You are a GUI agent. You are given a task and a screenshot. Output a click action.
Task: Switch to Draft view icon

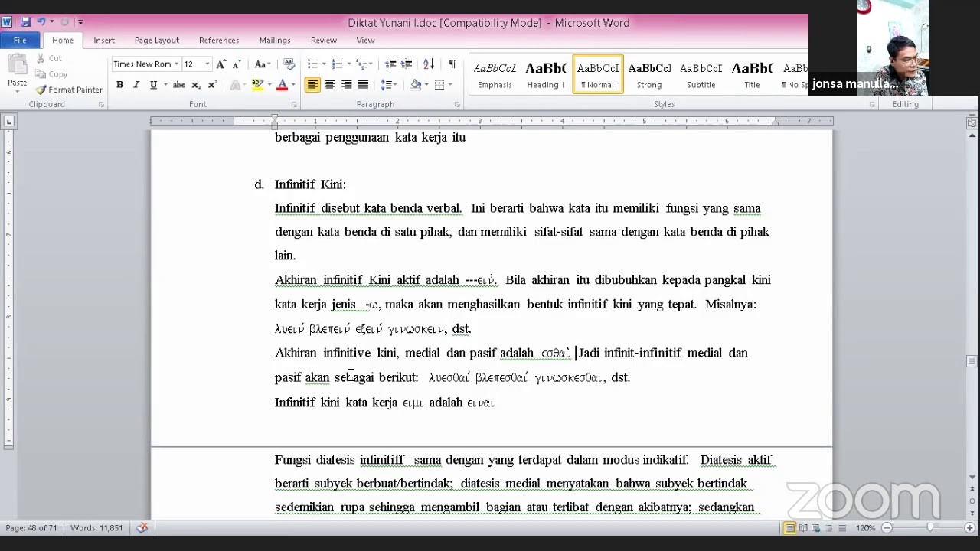coord(842,528)
